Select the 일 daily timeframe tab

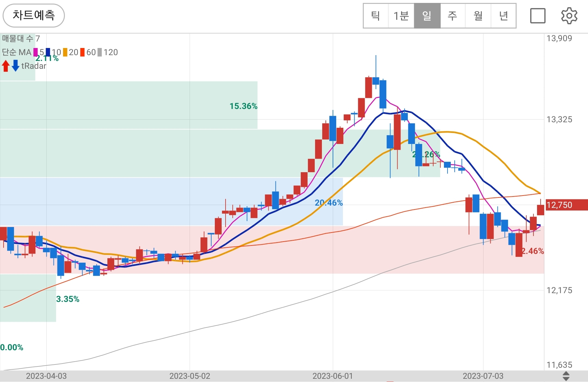point(427,16)
